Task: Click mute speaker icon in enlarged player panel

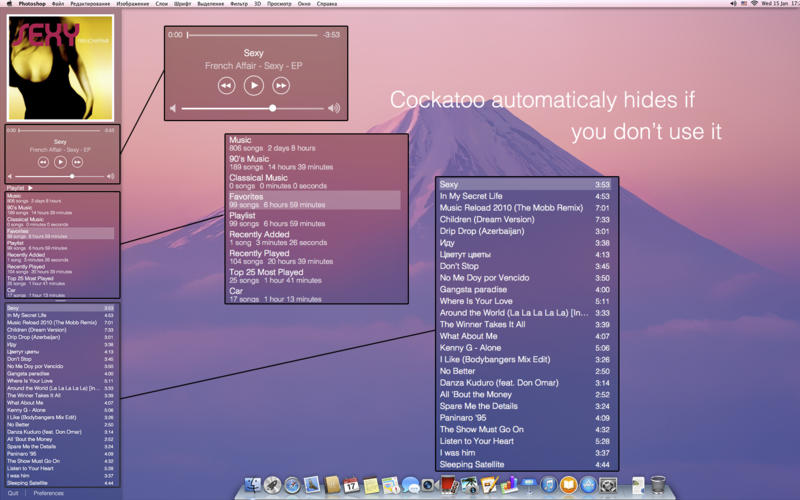Action: 173,108
